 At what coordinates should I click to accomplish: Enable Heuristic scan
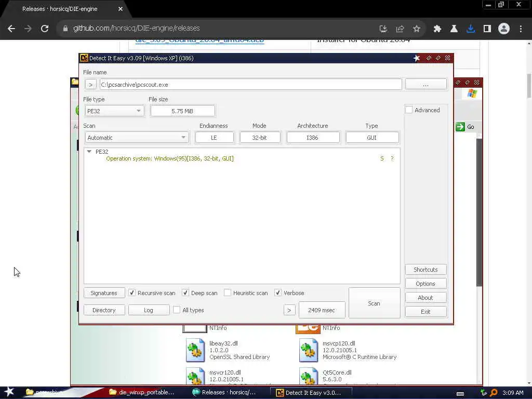click(228, 292)
